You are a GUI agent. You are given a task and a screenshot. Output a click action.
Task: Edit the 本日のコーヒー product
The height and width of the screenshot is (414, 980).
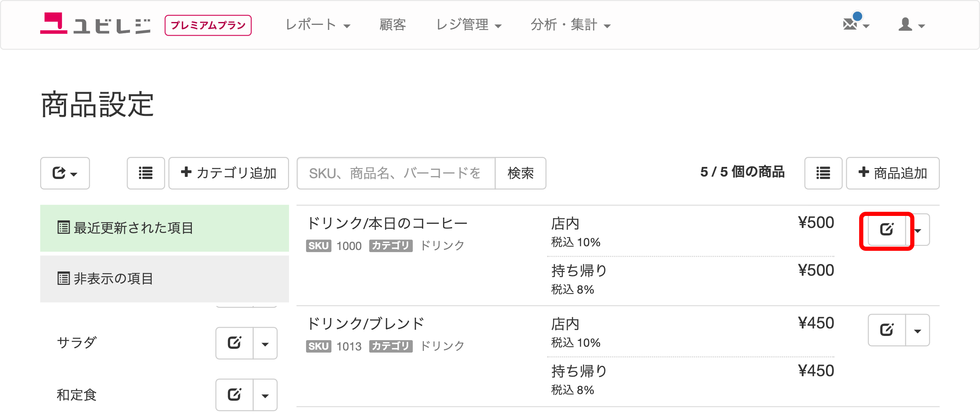coord(887,230)
